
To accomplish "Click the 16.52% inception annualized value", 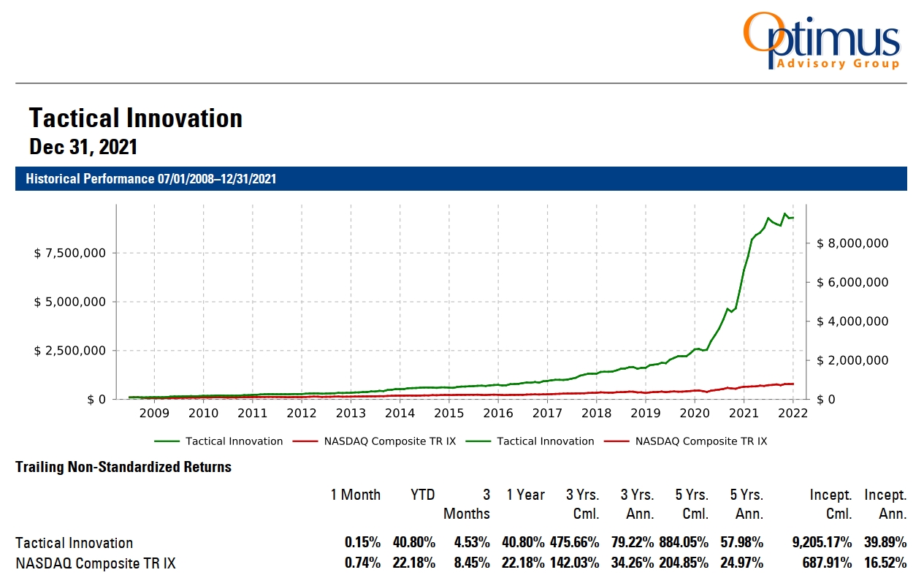I will tap(885, 563).
